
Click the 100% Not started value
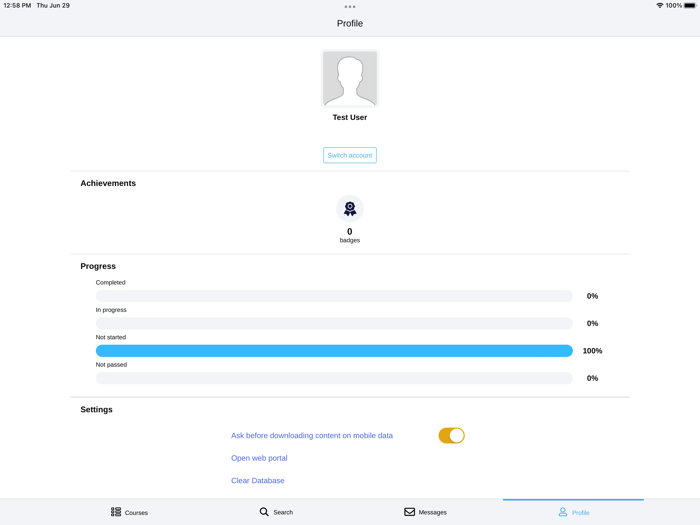point(592,351)
